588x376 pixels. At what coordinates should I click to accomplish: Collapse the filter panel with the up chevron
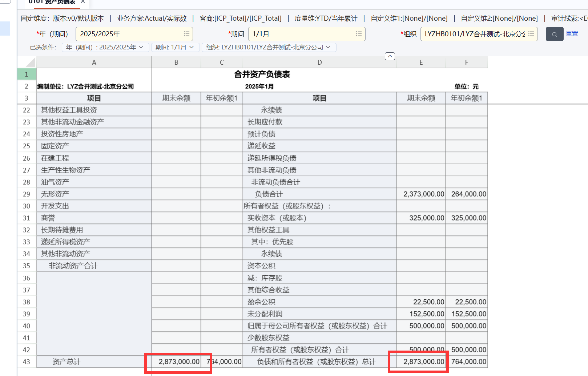click(x=390, y=56)
